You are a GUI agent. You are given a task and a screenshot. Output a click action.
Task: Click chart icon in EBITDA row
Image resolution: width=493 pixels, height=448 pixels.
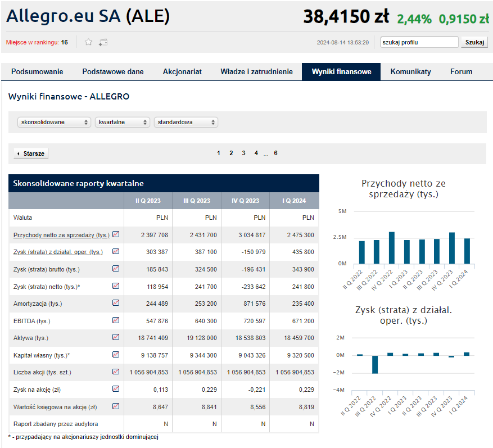click(x=116, y=320)
